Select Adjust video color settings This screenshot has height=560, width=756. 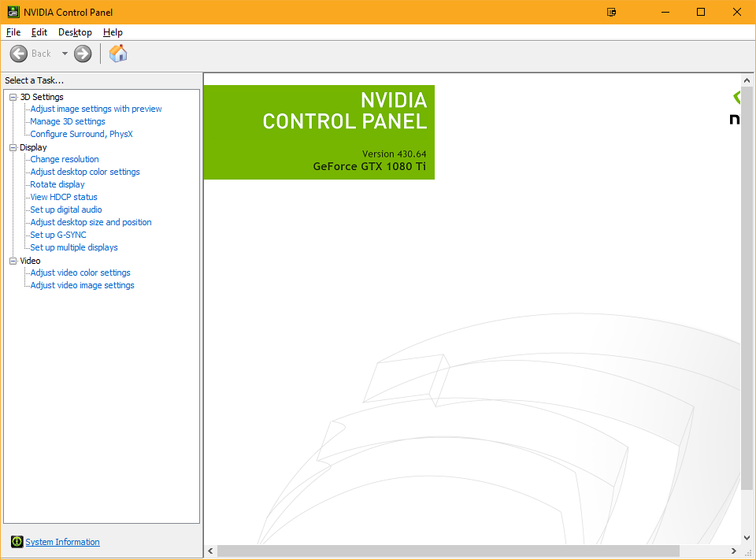click(x=80, y=273)
